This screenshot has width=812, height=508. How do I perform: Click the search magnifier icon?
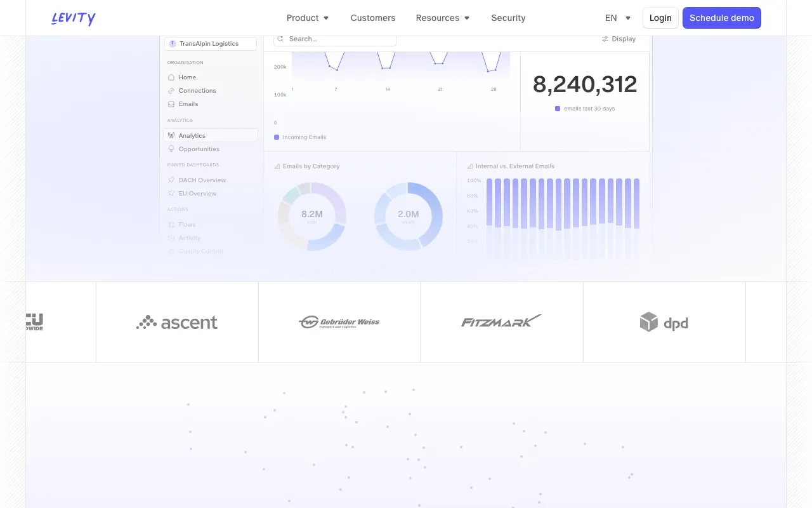(280, 39)
